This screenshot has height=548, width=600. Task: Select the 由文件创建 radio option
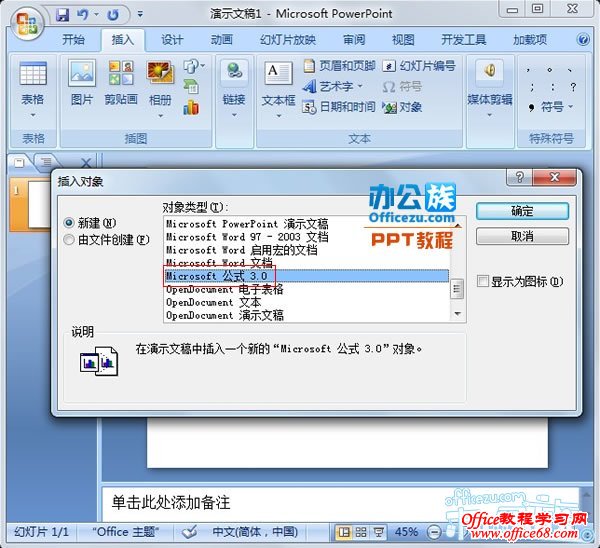point(106,240)
